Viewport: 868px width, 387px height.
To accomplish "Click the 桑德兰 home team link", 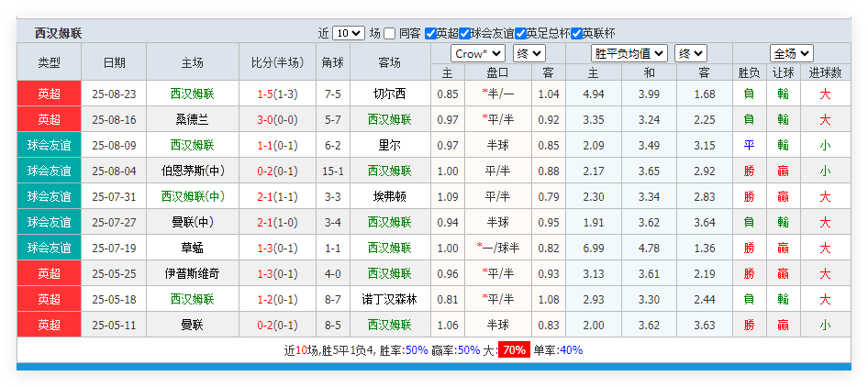I will tap(192, 119).
